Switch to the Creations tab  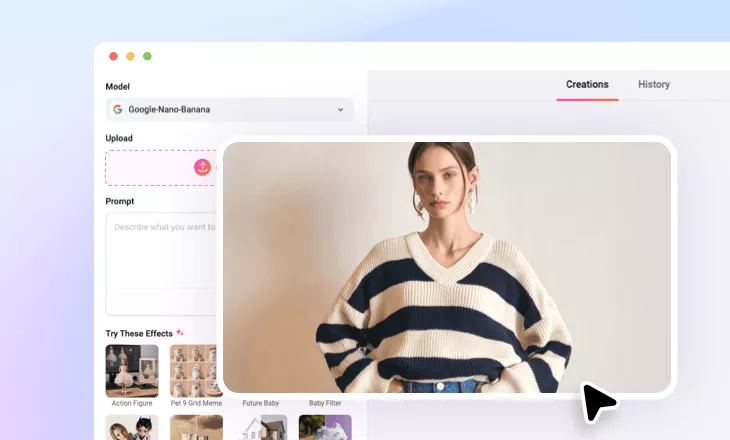[587, 84]
